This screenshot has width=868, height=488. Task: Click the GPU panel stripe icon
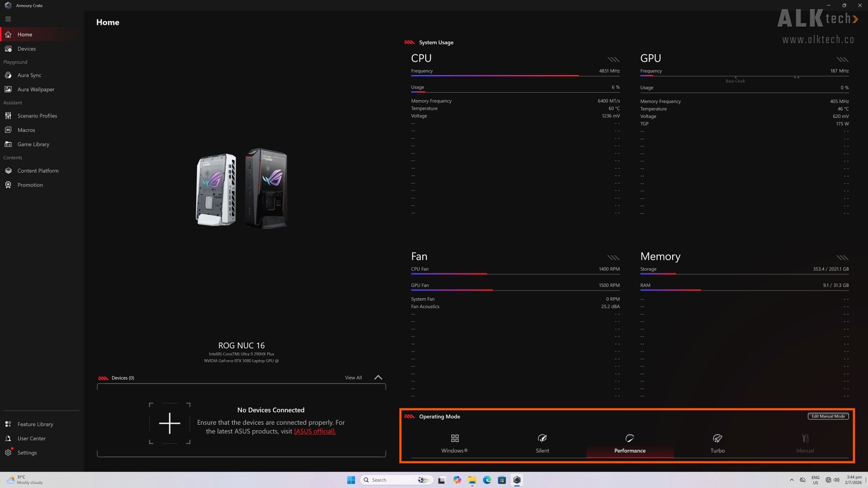pos(842,60)
